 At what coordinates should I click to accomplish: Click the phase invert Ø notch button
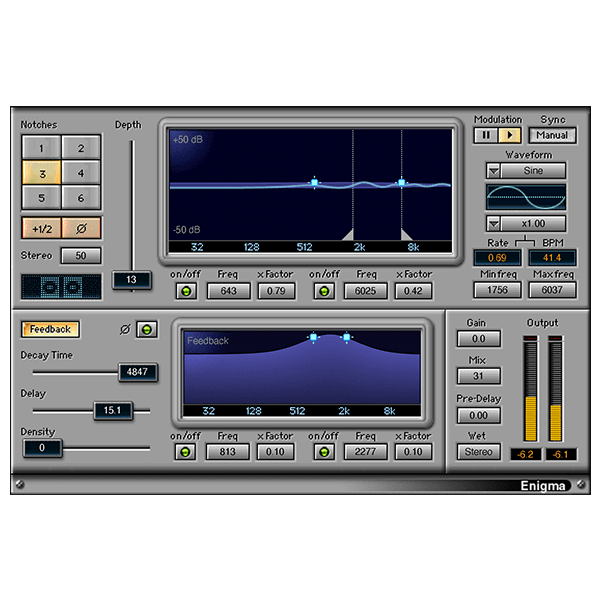tap(81, 228)
